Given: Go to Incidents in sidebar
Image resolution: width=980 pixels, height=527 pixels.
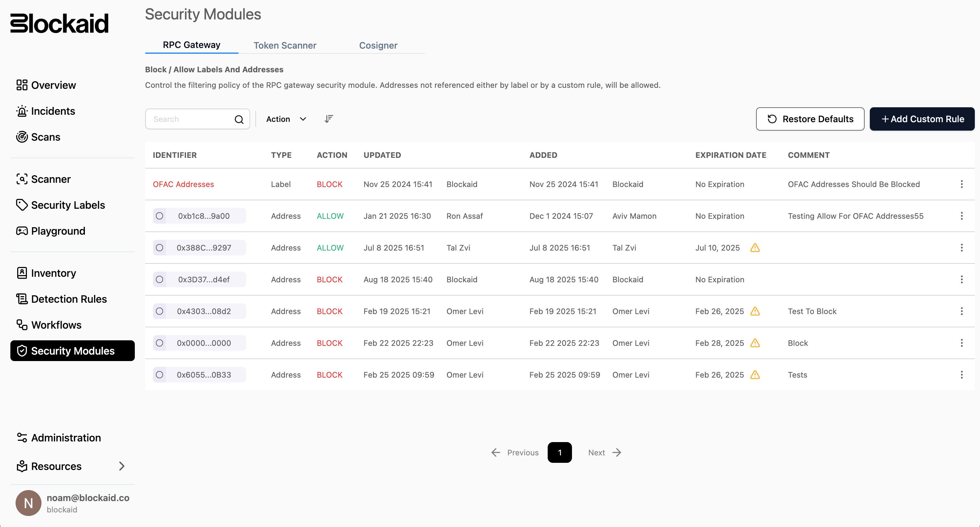Looking at the screenshot, I should [45, 111].
